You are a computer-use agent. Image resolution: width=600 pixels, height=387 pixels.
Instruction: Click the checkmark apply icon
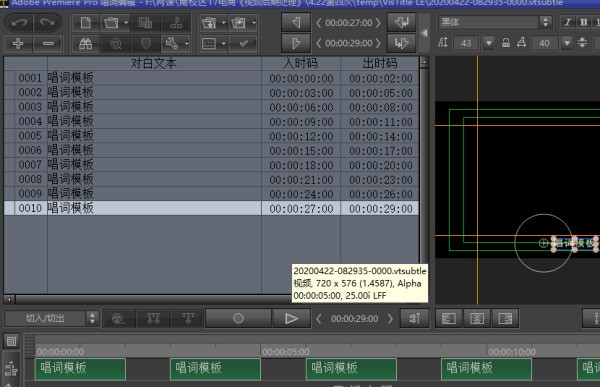point(243,44)
